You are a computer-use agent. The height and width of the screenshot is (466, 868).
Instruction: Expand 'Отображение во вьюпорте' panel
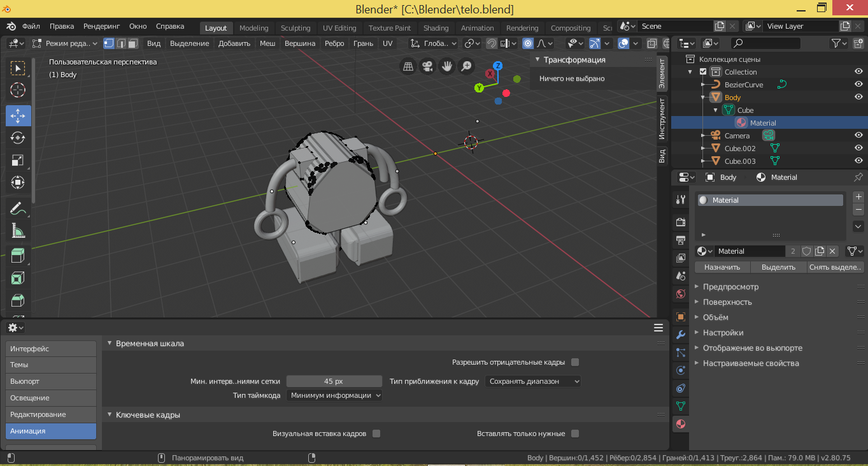752,348
